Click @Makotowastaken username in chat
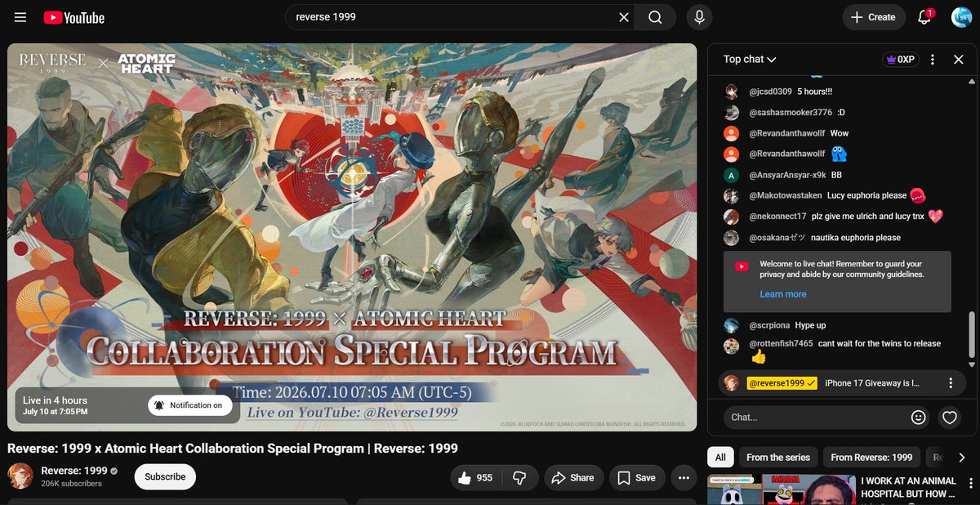The width and height of the screenshot is (980, 505). (786, 196)
